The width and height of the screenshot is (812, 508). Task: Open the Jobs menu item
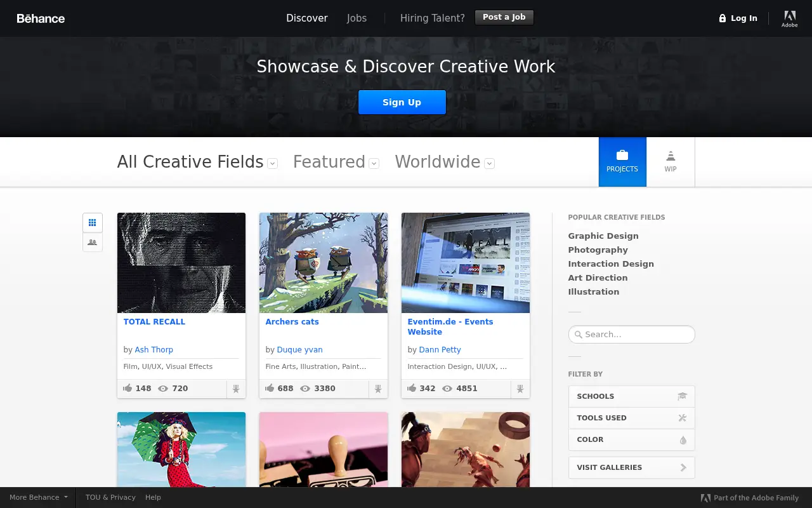357,18
